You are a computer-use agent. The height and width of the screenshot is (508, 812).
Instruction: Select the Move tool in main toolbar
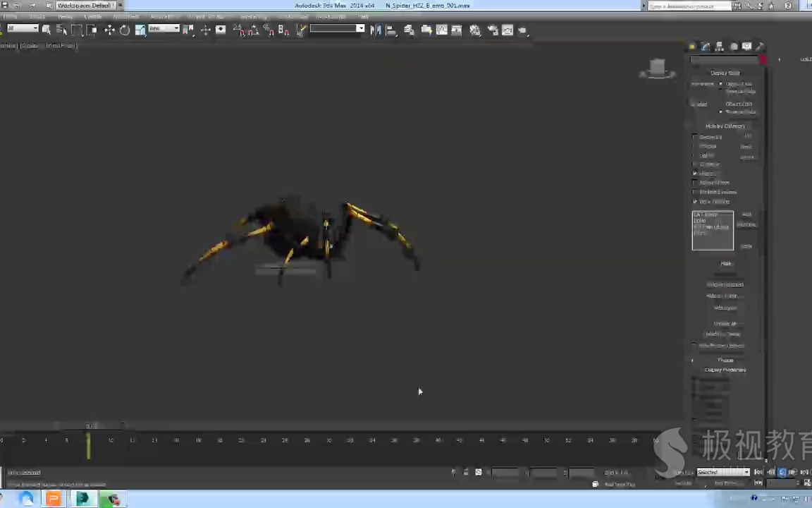coord(109,30)
